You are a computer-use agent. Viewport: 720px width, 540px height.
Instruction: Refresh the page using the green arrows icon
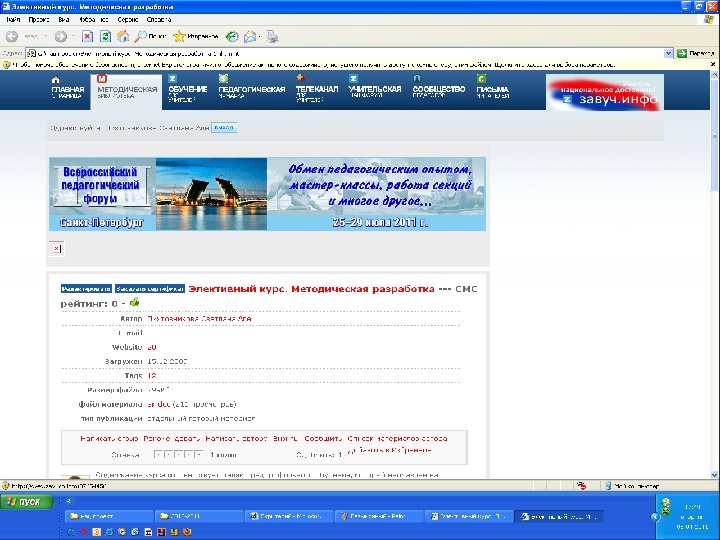pos(106,36)
